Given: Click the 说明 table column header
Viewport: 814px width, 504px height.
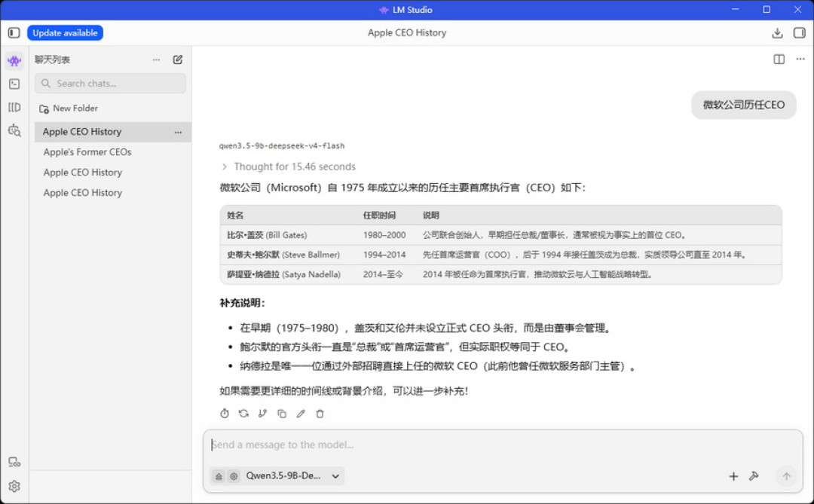Looking at the screenshot, I should tap(430, 215).
